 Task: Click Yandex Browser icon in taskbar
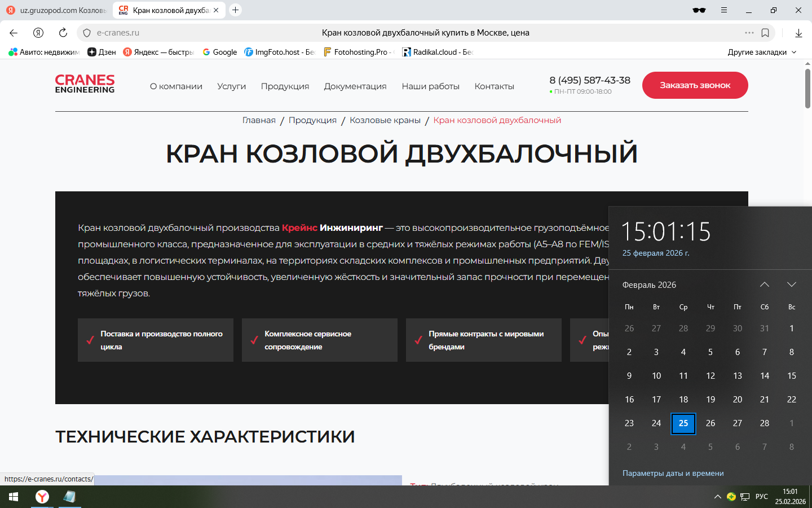42,497
